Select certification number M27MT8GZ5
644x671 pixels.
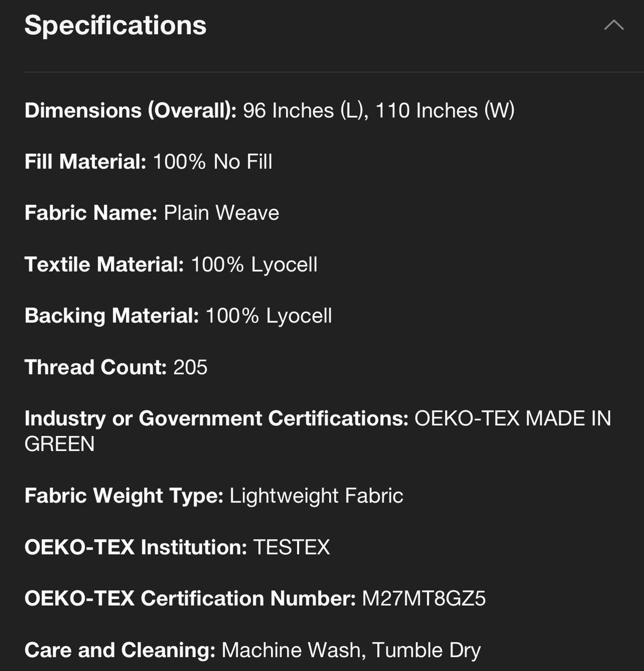coord(424,598)
